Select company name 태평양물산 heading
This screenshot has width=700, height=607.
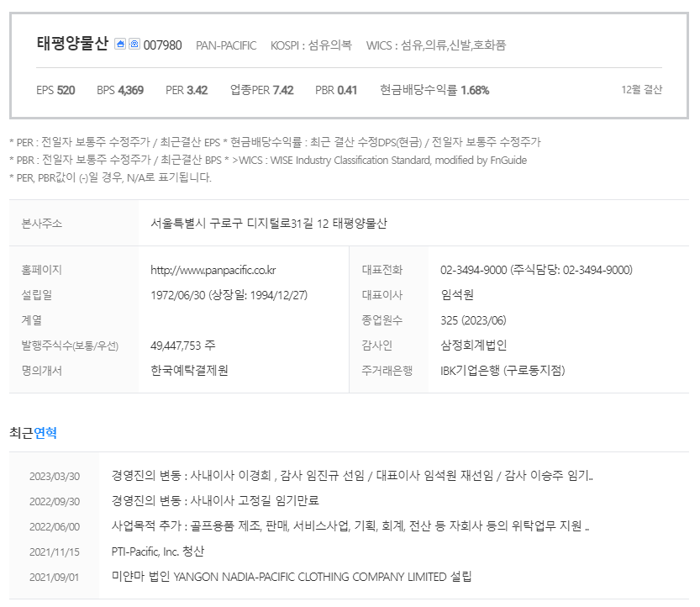coord(72,44)
